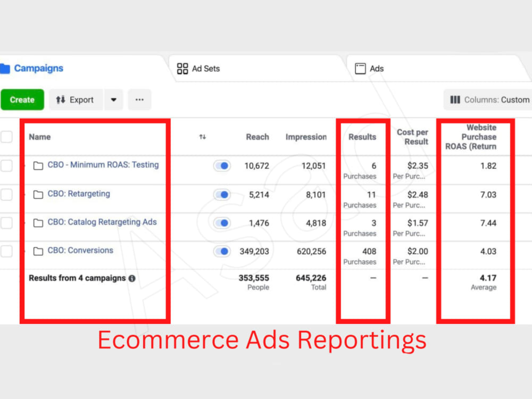
Task: Click cost per result $1.57
Action: point(418,223)
